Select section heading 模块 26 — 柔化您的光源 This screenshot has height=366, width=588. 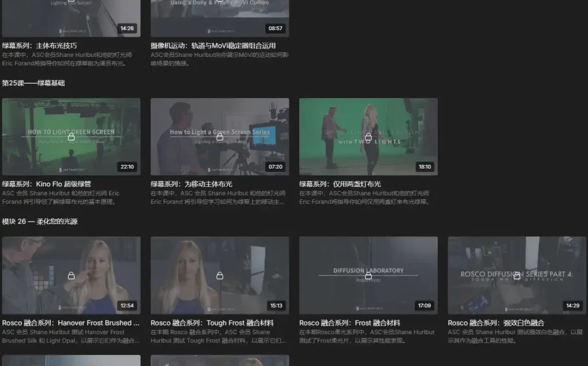[40, 222]
